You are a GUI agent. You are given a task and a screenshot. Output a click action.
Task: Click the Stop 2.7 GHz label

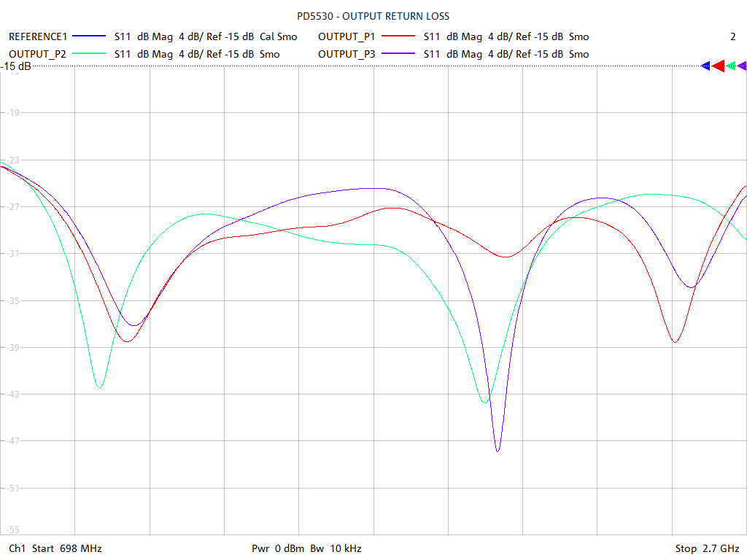point(707,548)
